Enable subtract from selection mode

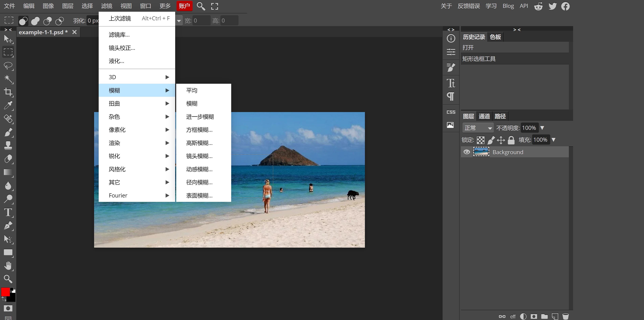tap(47, 21)
